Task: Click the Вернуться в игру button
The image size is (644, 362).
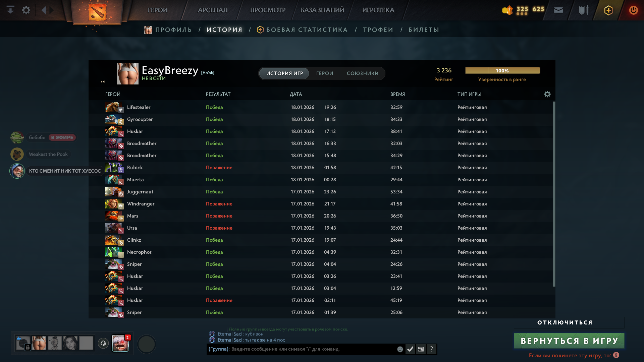Action: coord(569,341)
